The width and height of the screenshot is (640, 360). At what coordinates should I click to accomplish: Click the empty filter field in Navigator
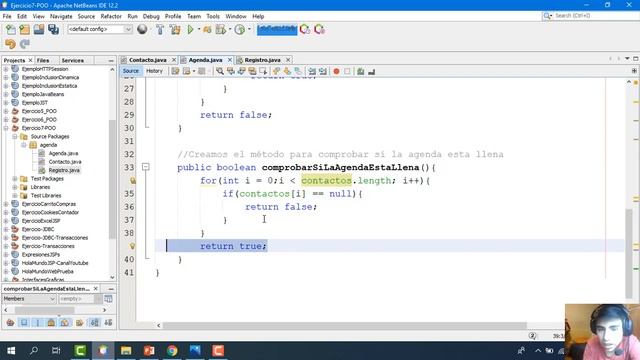[x=76, y=299]
